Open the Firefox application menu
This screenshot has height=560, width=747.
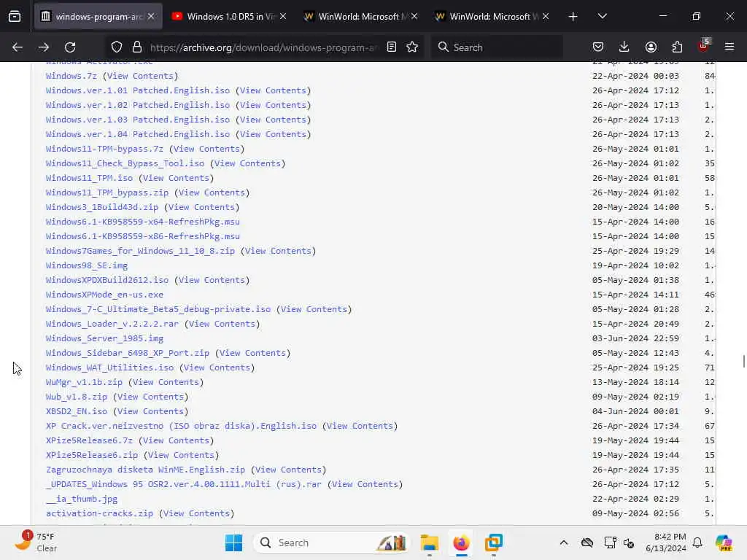point(729,47)
